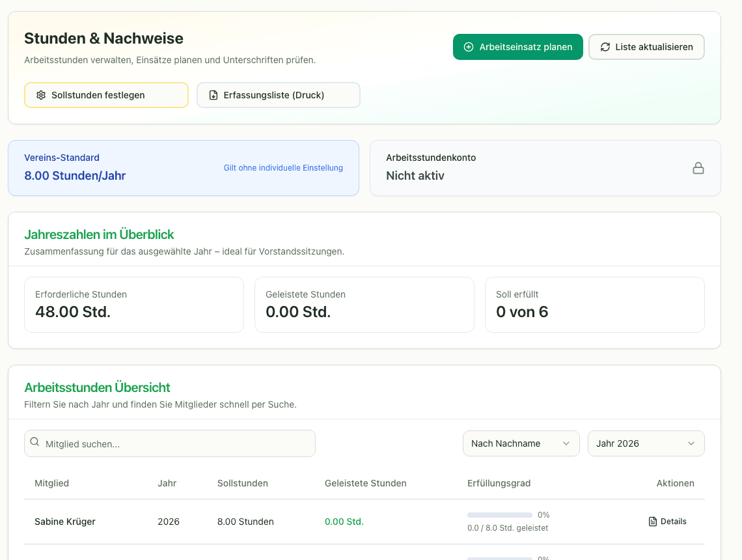Viewport: 742px width, 560px height.
Task: Click the Aktionen column header
Action: [675, 483]
